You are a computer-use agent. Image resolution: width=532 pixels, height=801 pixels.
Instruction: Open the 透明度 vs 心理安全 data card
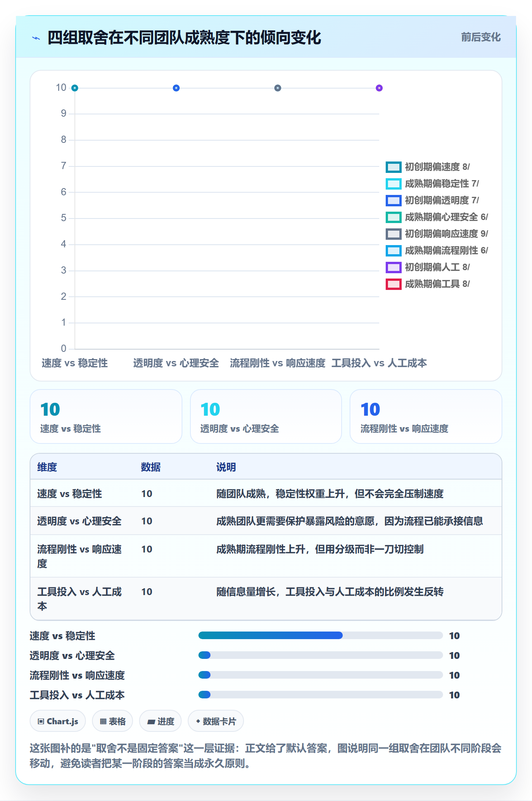[x=266, y=416]
